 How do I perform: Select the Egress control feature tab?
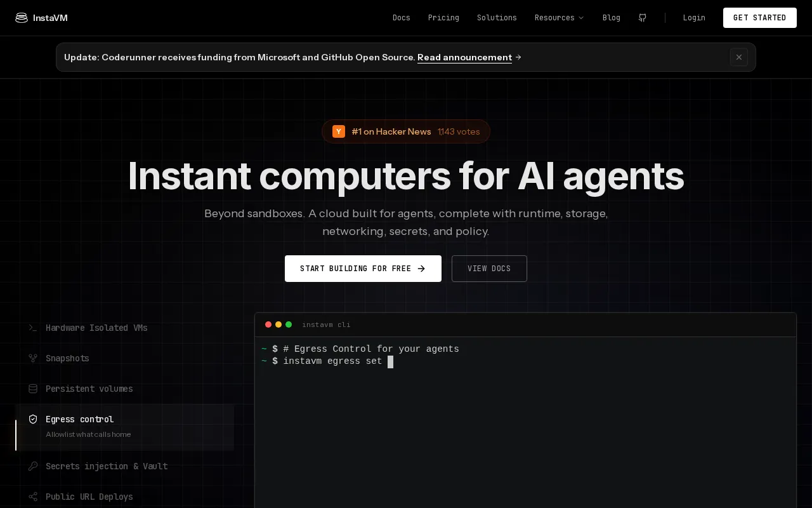pyautogui.click(x=125, y=427)
